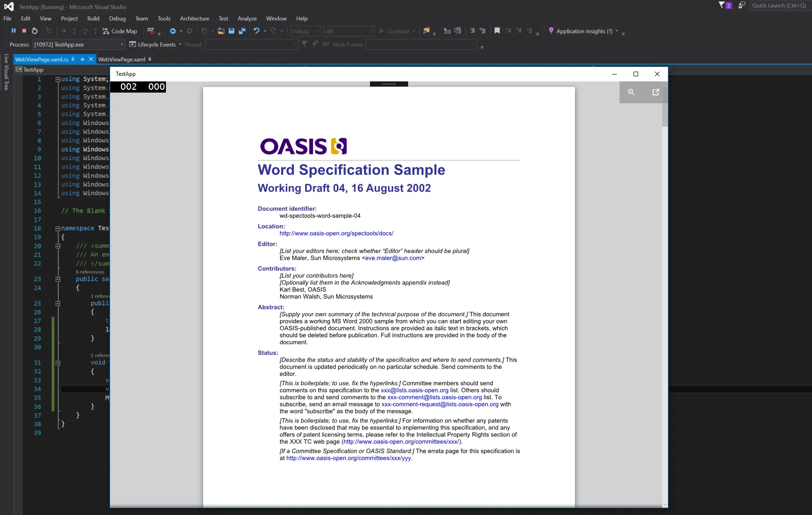Click the OASIS logo in the document
Image resolution: width=812 pixels, height=515 pixels.
tap(304, 147)
